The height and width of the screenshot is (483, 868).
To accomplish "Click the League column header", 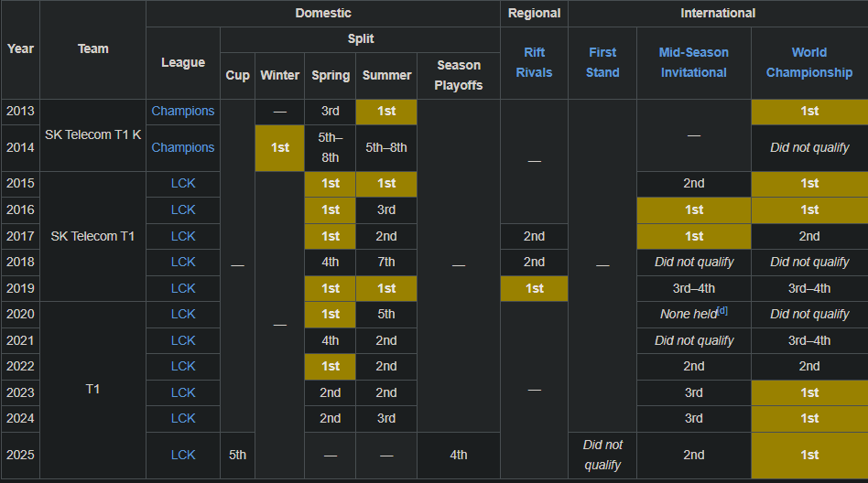I will 183,62.
